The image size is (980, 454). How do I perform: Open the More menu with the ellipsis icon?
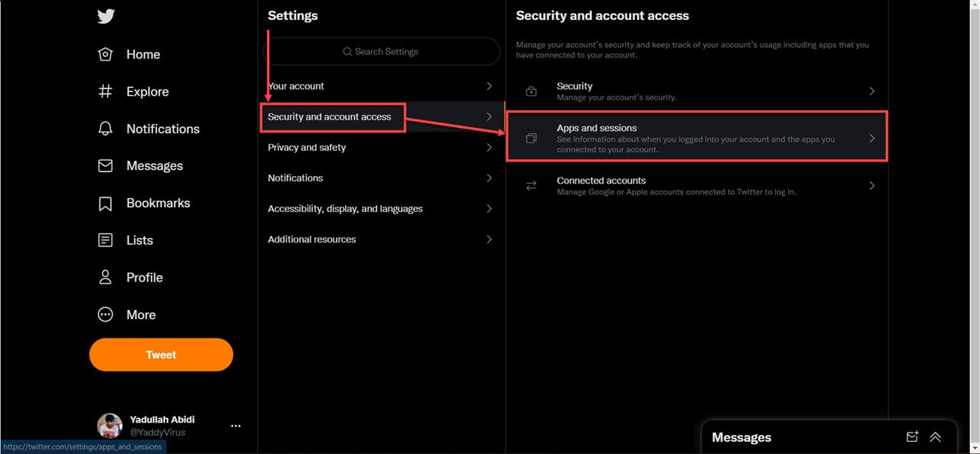[x=106, y=314]
